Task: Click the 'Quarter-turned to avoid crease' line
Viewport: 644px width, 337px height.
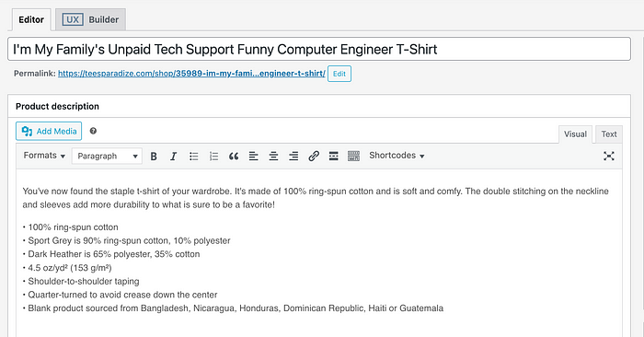Action: 120,295
